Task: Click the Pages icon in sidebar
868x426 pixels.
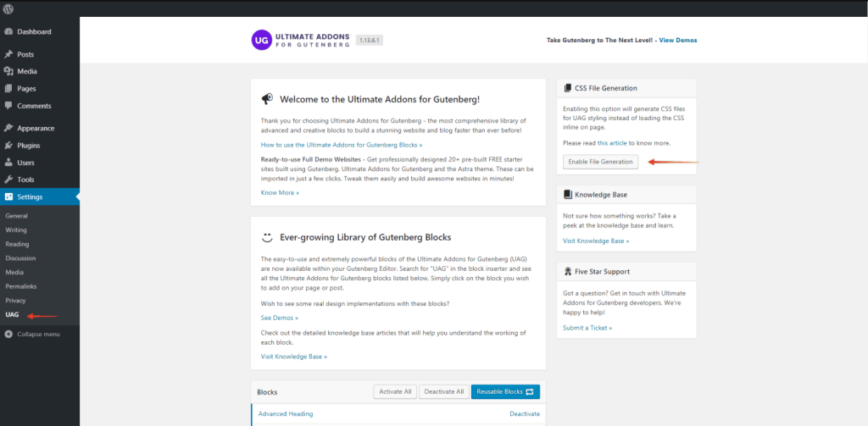Action: point(8,89)
